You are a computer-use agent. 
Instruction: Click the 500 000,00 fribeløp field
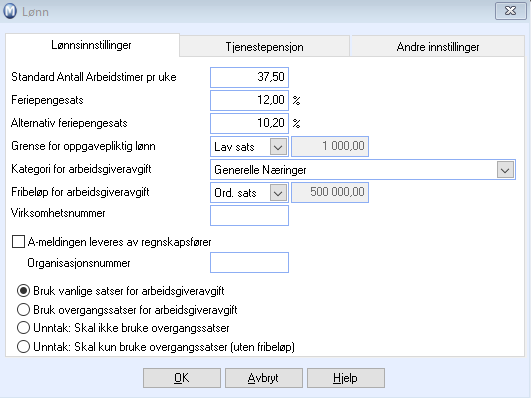330,192
